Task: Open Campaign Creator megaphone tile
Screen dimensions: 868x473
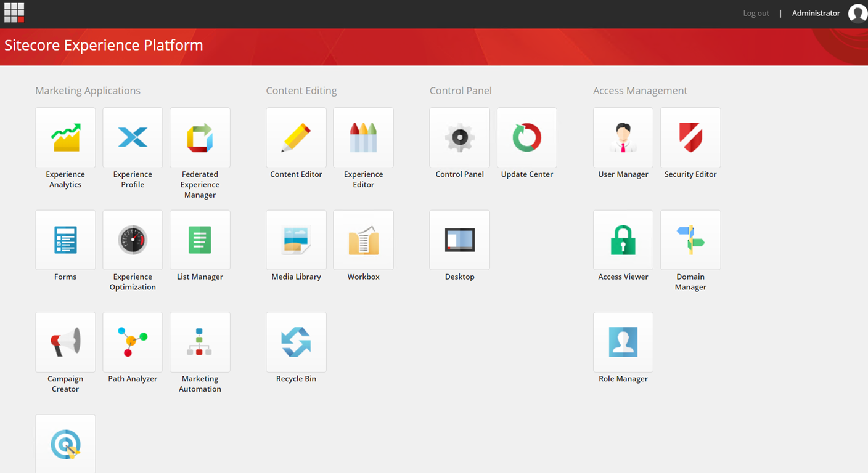Action: coord(65,342)
